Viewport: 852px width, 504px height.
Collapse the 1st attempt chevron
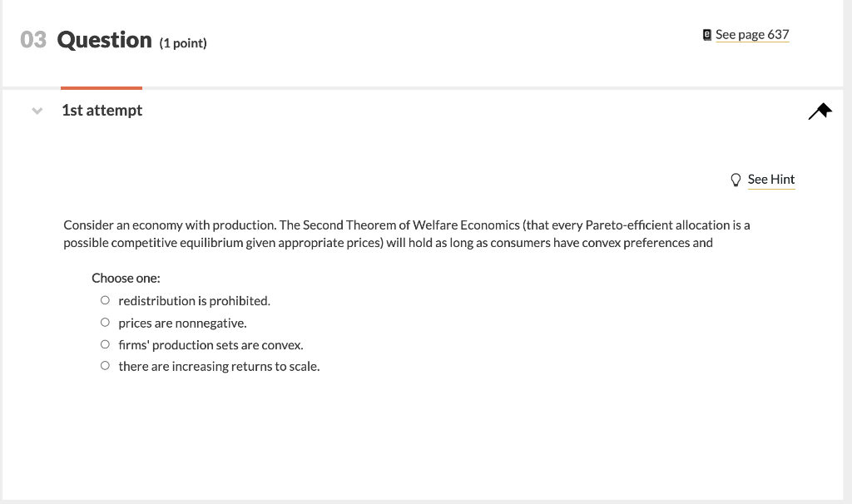click(37, 111)
